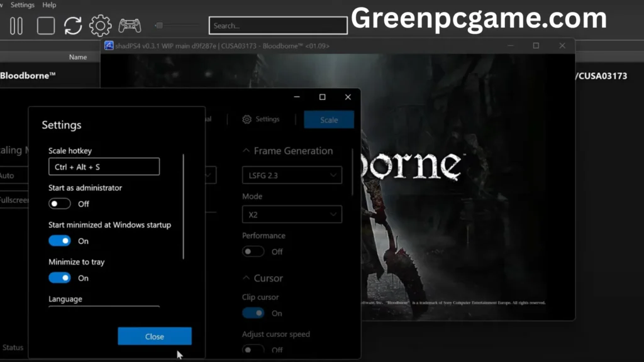Open the Settings menu in menu bar
644x362 pixels.
coord(22,5)
